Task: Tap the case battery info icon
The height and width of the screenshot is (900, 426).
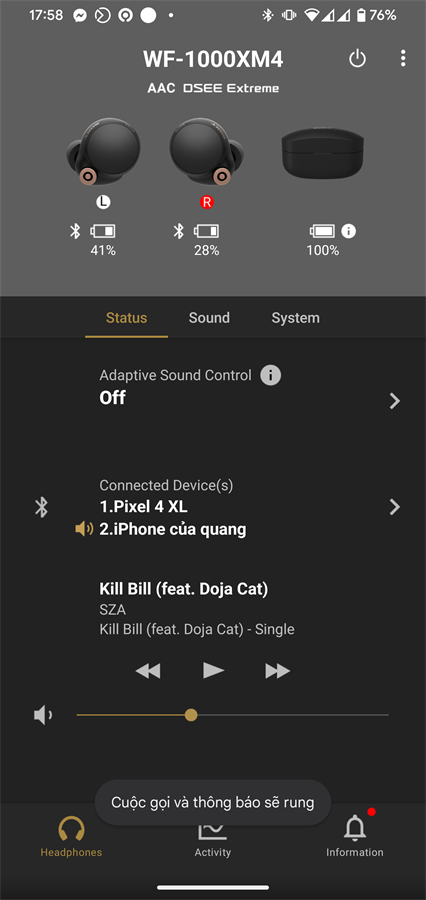Action: click(x=348, y=231)
